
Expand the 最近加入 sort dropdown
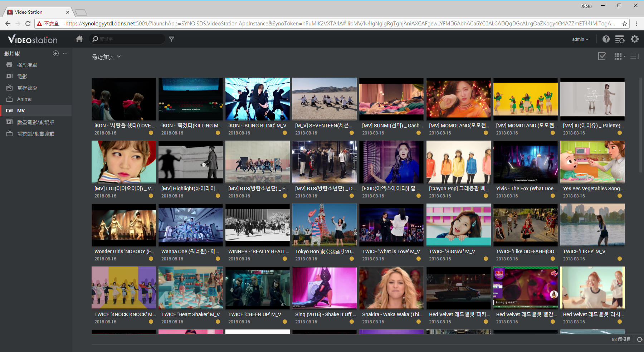tap(106, 57)
